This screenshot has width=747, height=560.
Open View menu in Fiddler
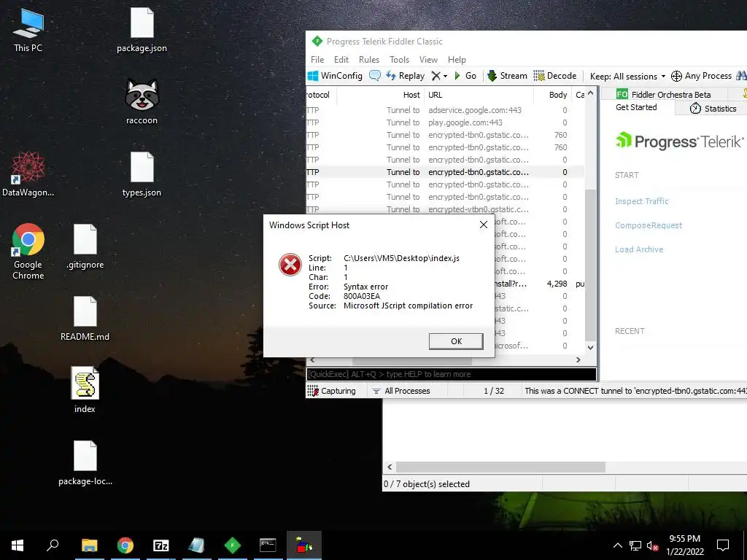428,60
